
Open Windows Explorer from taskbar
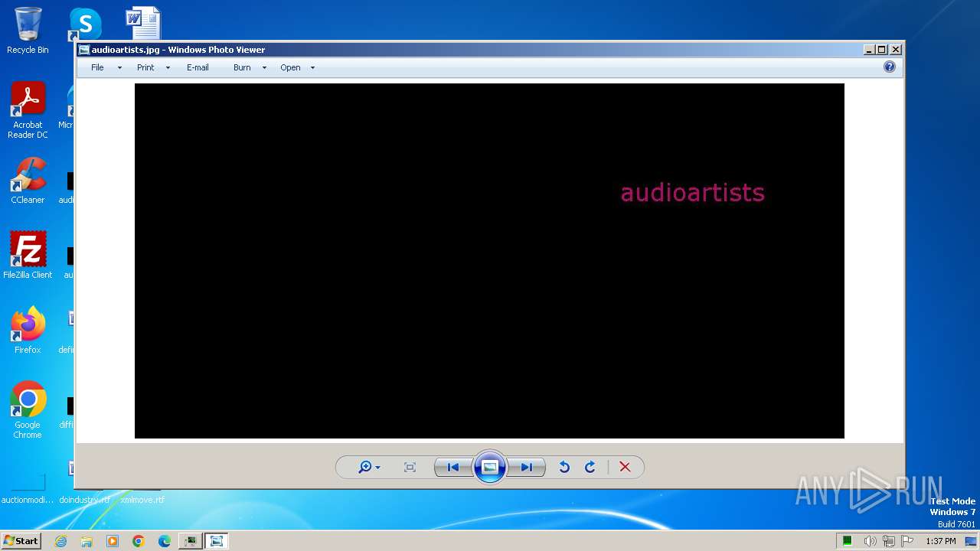coord(87,541)
